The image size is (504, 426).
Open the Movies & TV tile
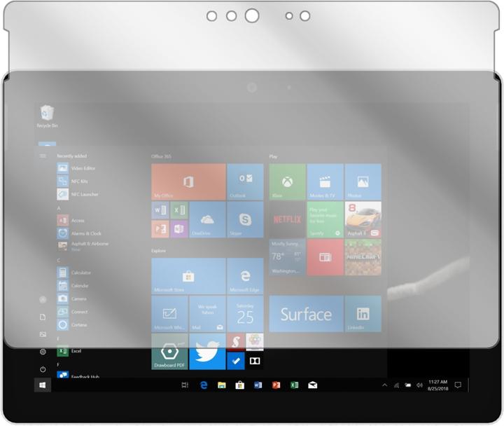325,181
